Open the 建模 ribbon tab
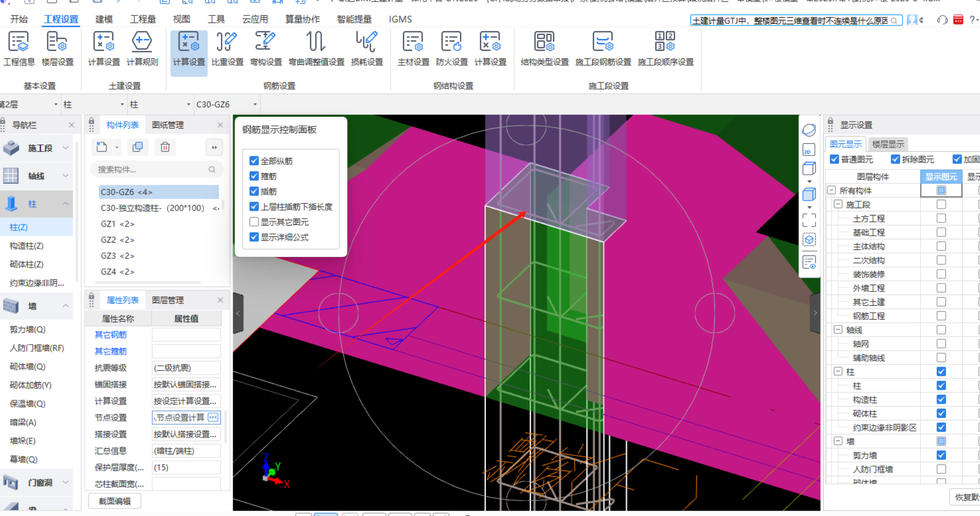The width and height of the screenshot is (980, 516). click(104, 19)
